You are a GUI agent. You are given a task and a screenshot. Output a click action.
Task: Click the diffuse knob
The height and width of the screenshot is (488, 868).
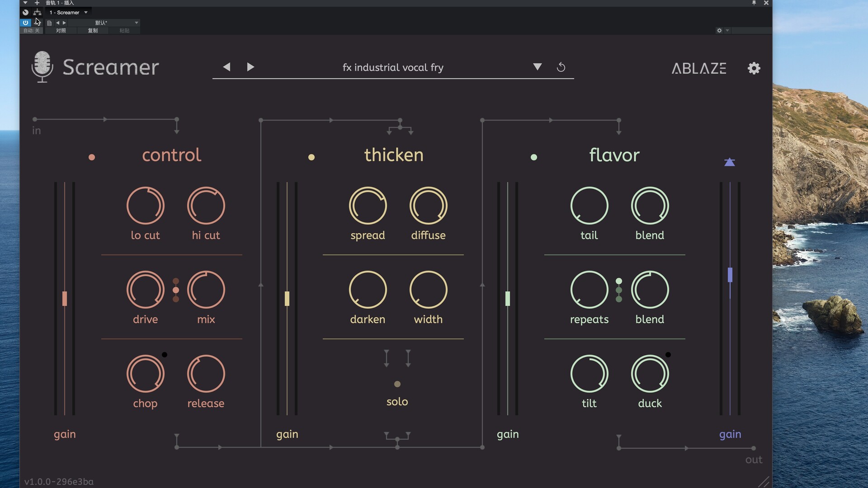pyautogui.click(x=428, y=206)
